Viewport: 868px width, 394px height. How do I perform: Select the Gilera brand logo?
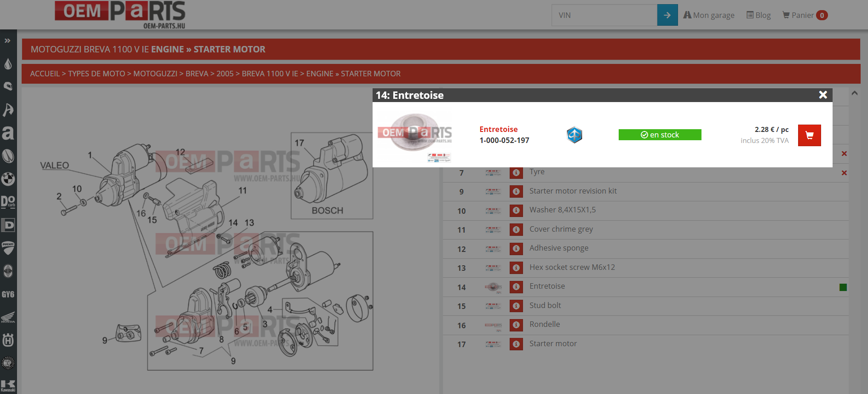point(8,271)
